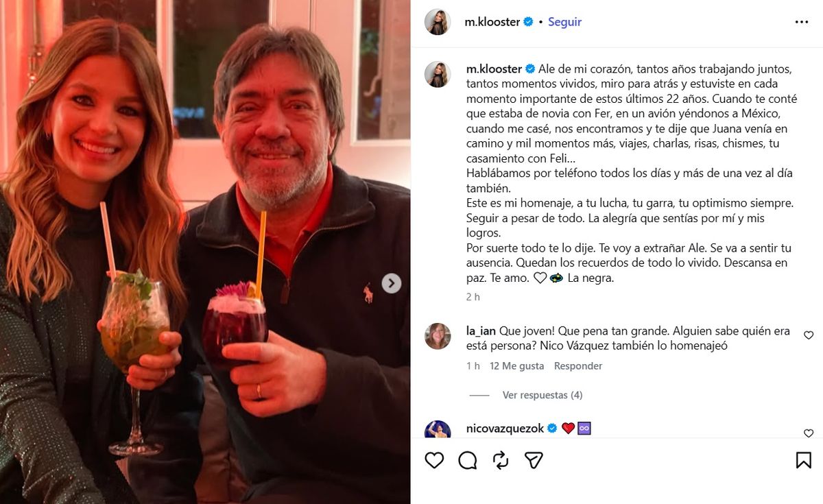Click la_ian username in comment

[x=481, y=331]
